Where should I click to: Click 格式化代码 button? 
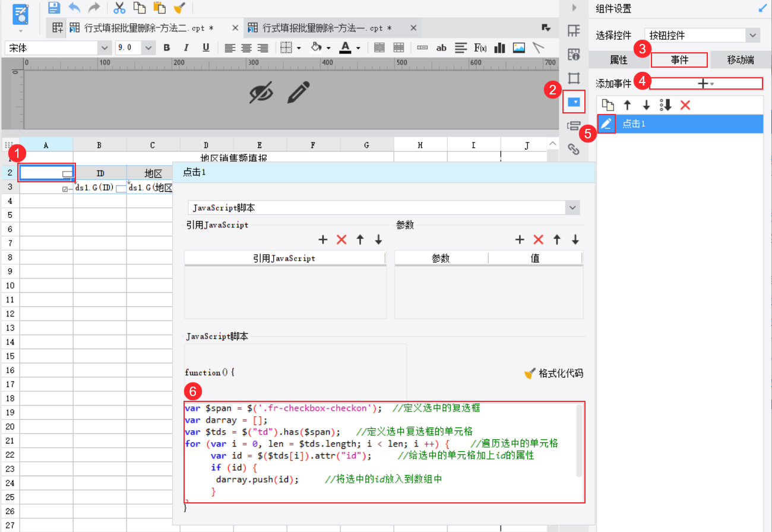(x=553, y=373)
